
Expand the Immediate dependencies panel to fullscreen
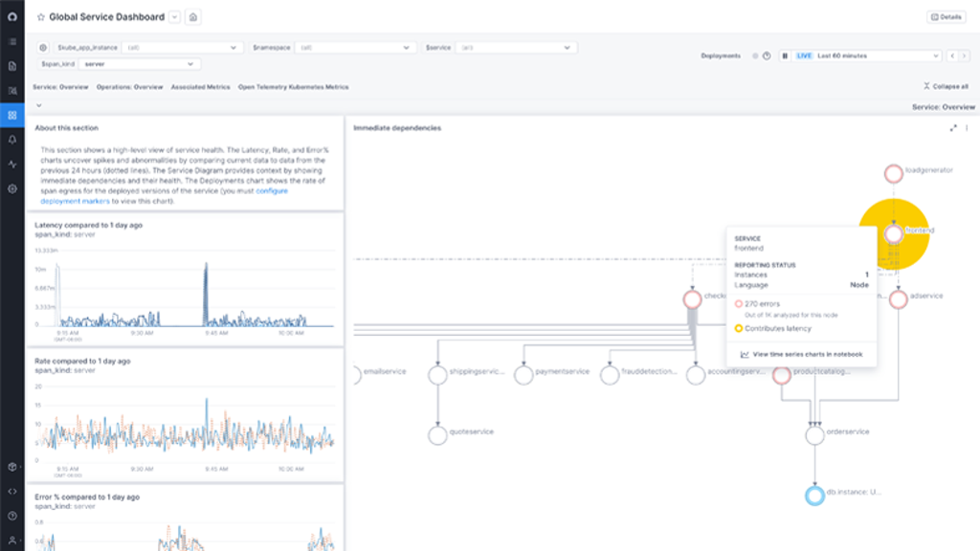[953, 128]
